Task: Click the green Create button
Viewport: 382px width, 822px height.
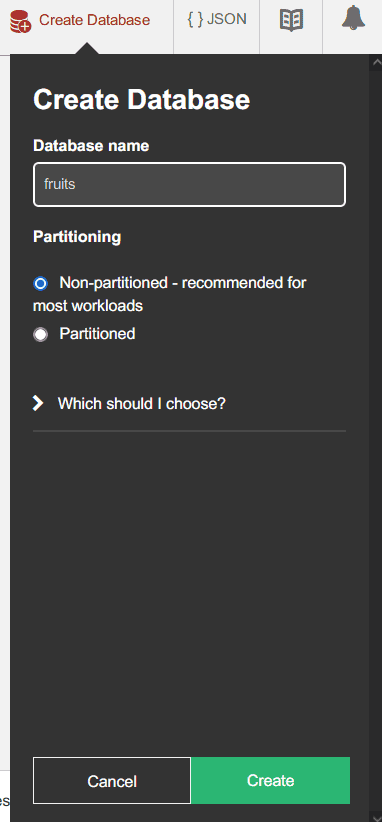Action: 270,780
